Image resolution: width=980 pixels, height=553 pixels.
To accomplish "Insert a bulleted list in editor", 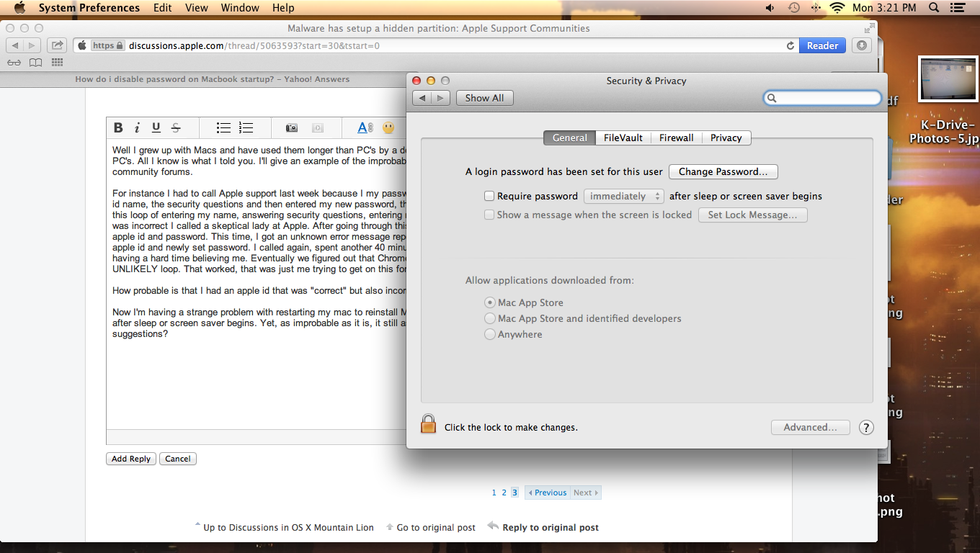I will click(x=223, y=128).
